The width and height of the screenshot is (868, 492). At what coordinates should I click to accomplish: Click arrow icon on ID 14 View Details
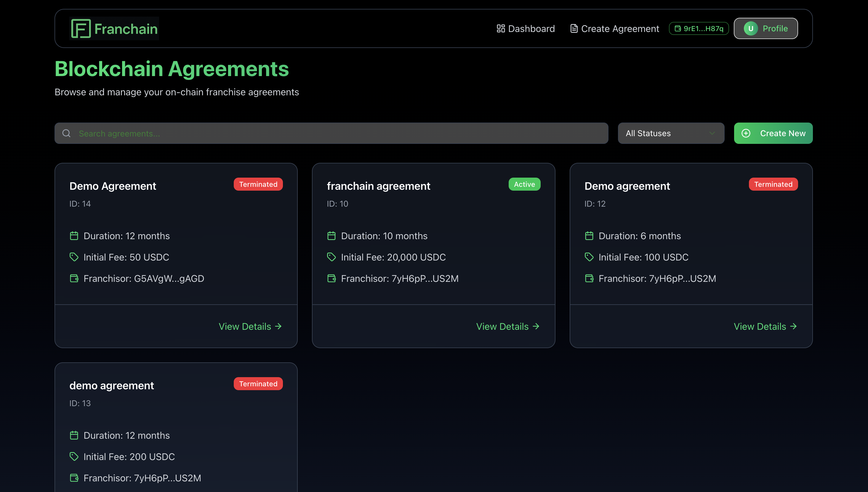278,326
